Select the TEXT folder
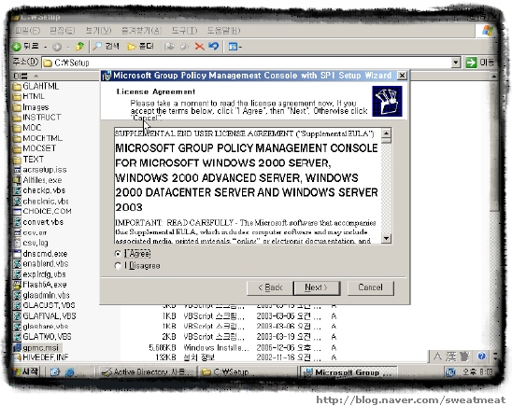This screenshot has height=420, width=512. tap(28, 160)
